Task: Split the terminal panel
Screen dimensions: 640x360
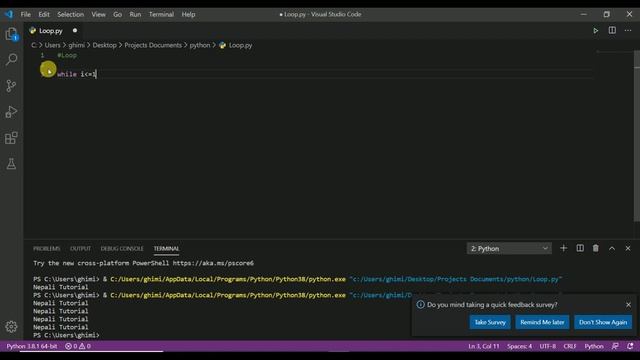Action: 580,248
